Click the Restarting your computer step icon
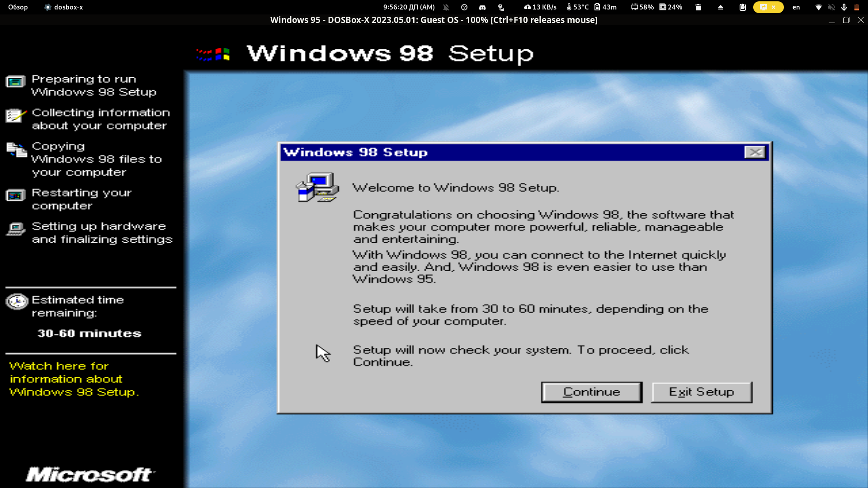 click(x=15, y=196)
